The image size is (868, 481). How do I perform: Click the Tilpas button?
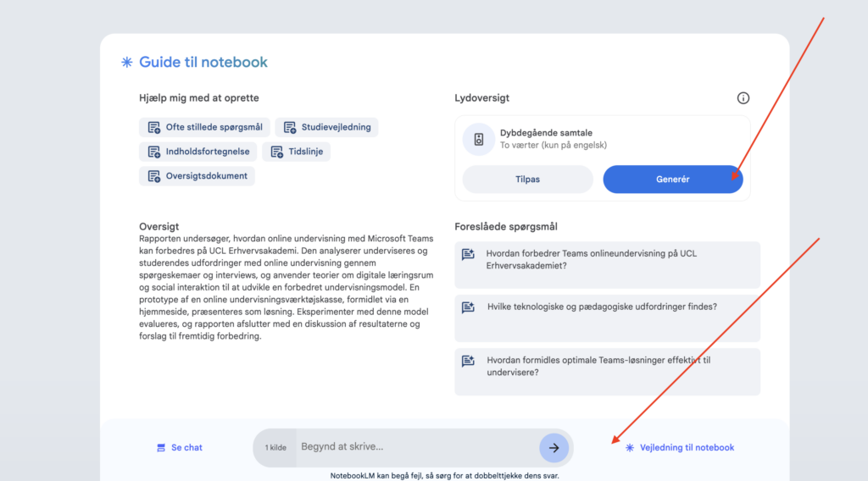(x=527, y=180)
